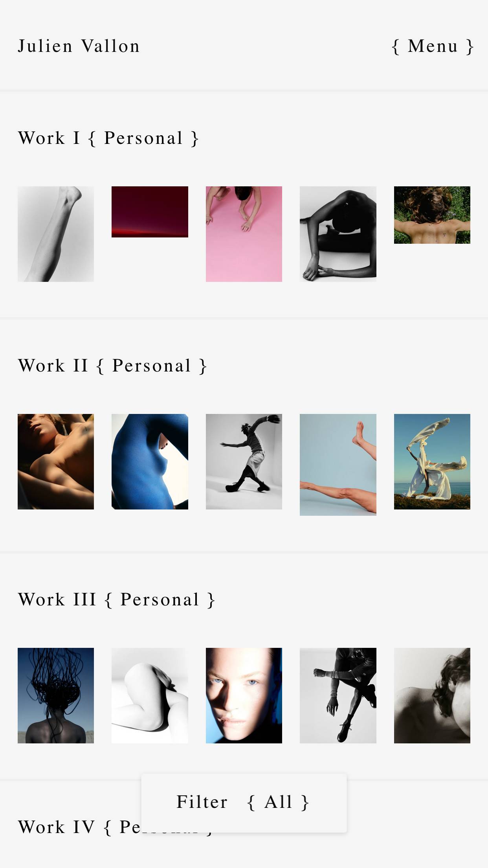Open the Filter { All } dropdown
This screenshot has height=868, width=488.
pos(244,802)
